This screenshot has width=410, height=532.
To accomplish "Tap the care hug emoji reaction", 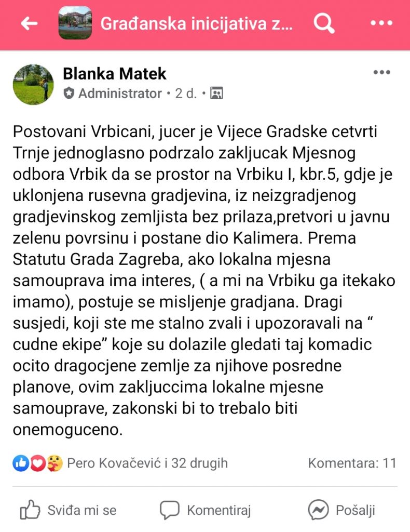I will pyautogui.click(x=54, y=463).
